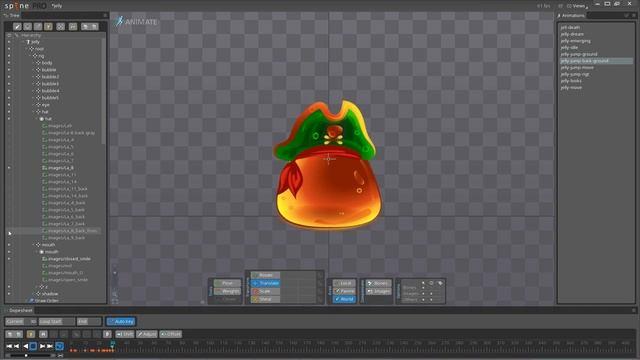640x360 pixels.
Task: Collapse the hat bone node
Action: coord(34,111)
